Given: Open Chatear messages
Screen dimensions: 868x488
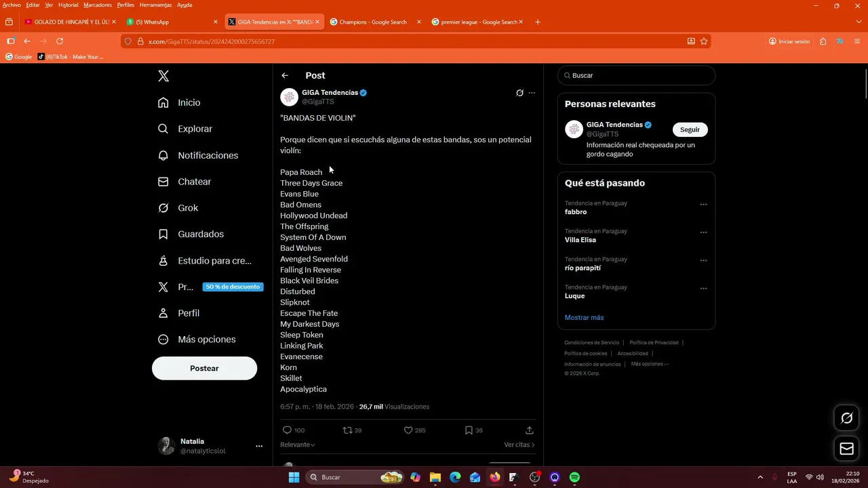Looking at the screenshot, I should [184, 182].
